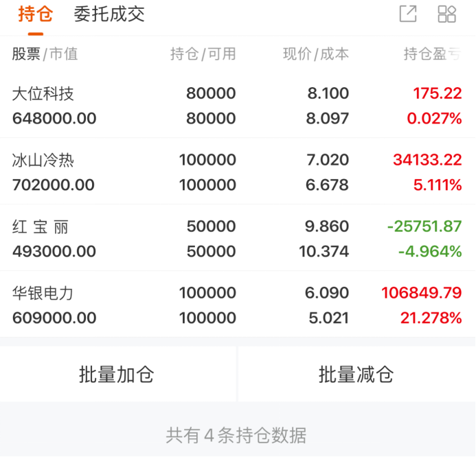Select cost price 10.374
This screenshot has width=476, height=457.
pos(324,251)
